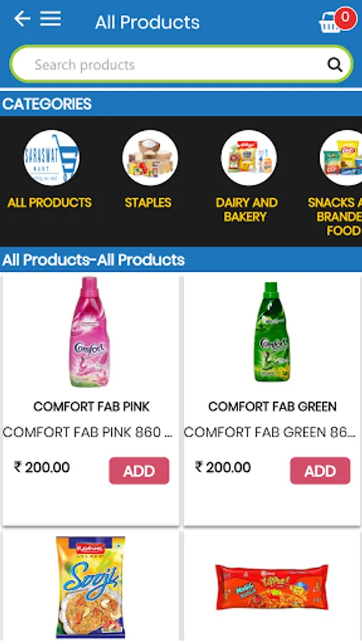The image size is (362, 644).
Task: Select the Snacks and Branded Food icon
Action: coord(341,158)
